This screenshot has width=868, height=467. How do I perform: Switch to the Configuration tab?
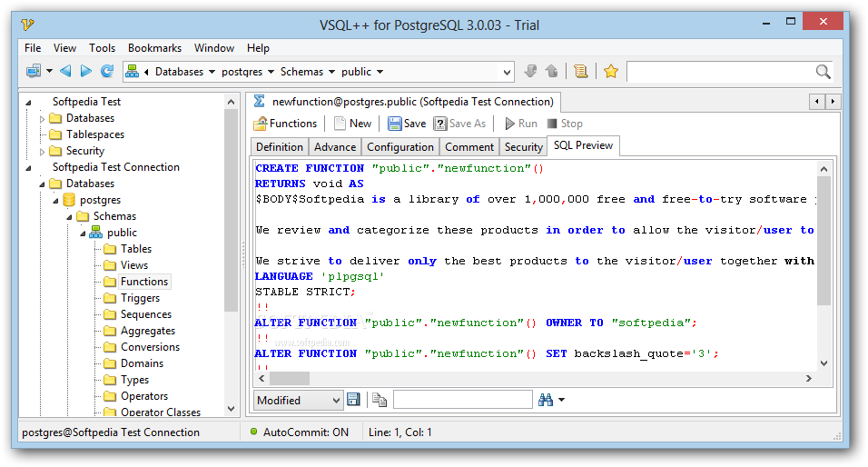click(x=400, y=147)
